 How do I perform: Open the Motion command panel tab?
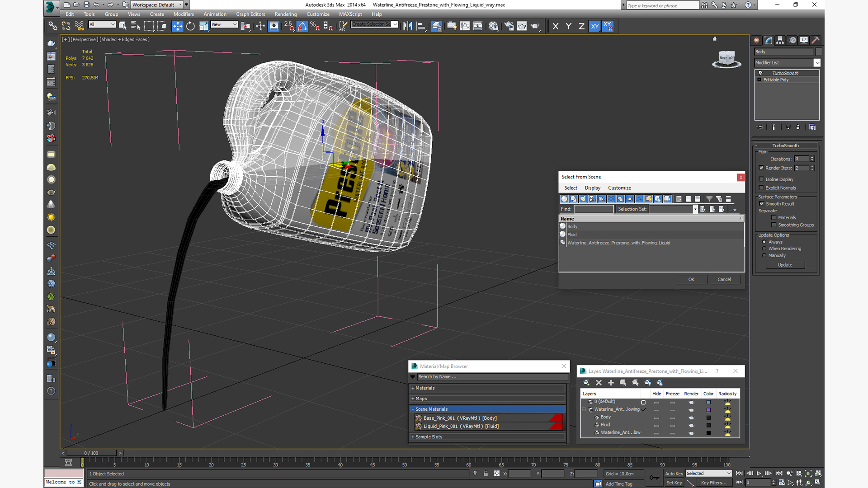click(x=792, y=40)
